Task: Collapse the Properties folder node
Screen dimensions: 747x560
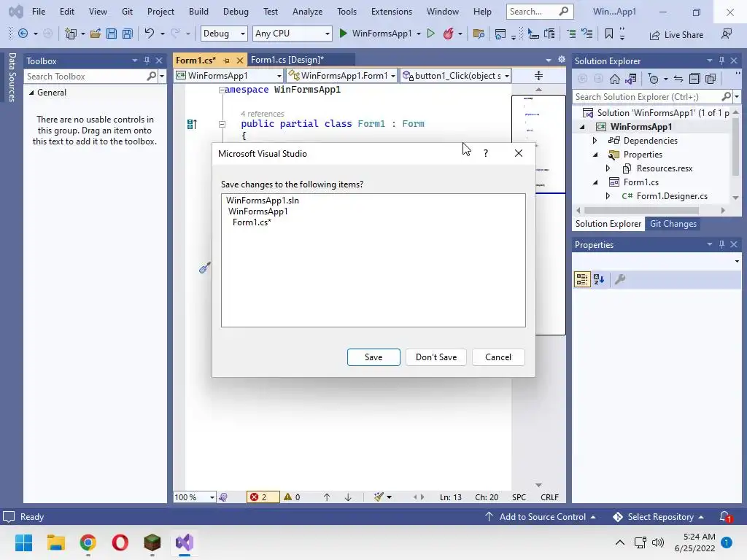Action: click(x=595, y=155)
